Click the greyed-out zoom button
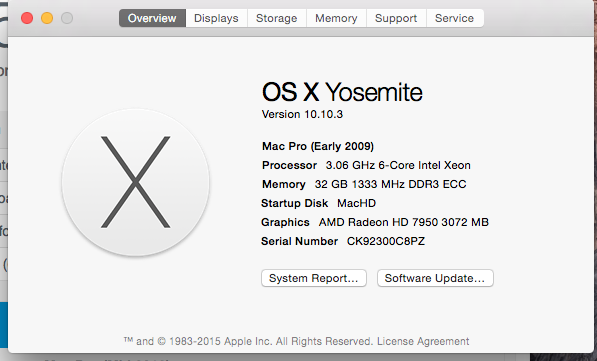Screen dimensions: 597x361 67,18
